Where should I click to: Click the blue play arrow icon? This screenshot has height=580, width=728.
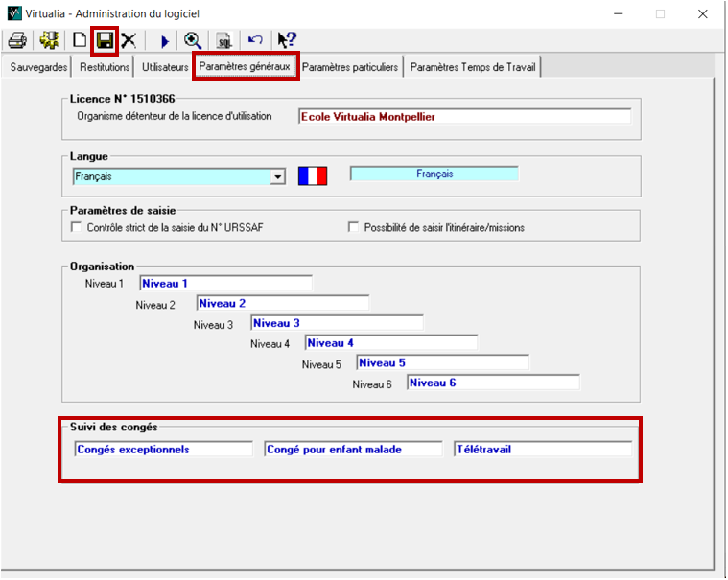click(x=164, y=40)
